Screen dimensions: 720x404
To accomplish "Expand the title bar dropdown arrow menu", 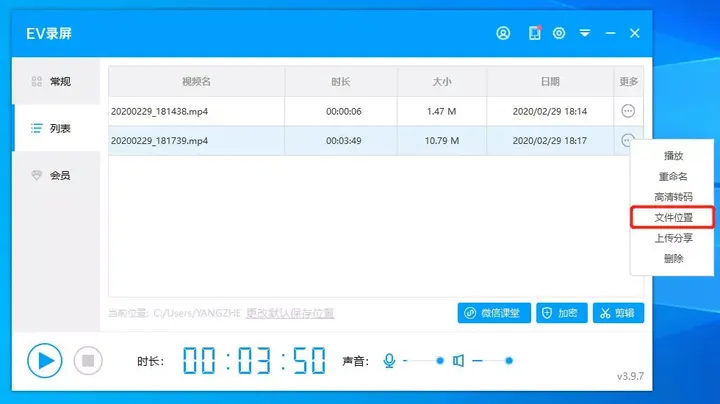I will click(585, 33).
